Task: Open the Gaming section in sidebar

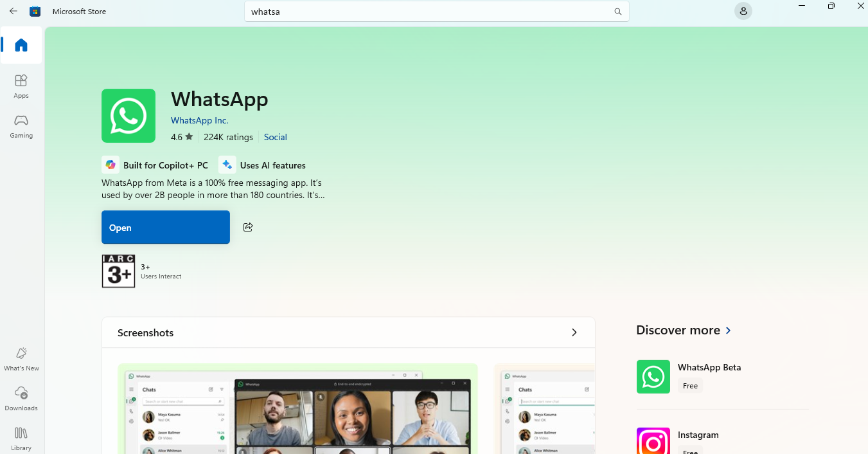Action: coord(21,126)
